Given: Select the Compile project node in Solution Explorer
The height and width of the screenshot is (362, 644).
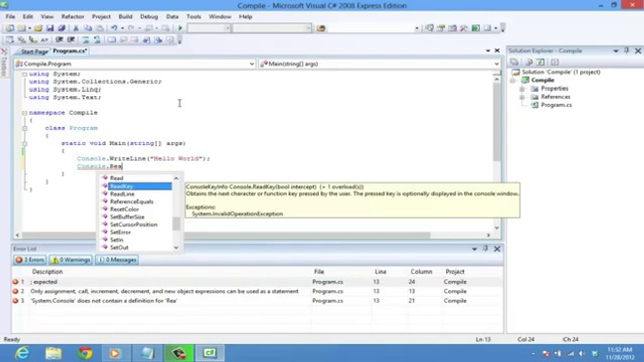Looking at the screenshot, I should tap(543, 80).
